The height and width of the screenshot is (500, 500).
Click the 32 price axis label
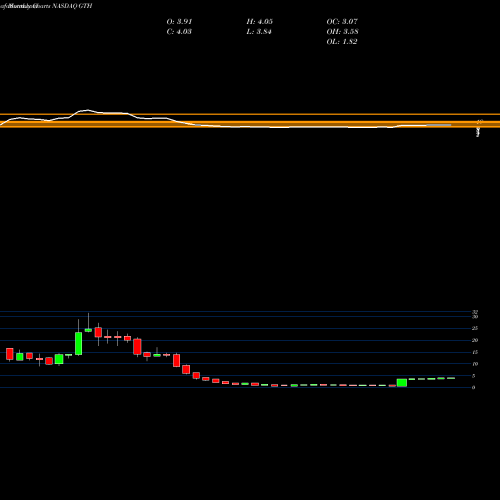coord(475,312)
